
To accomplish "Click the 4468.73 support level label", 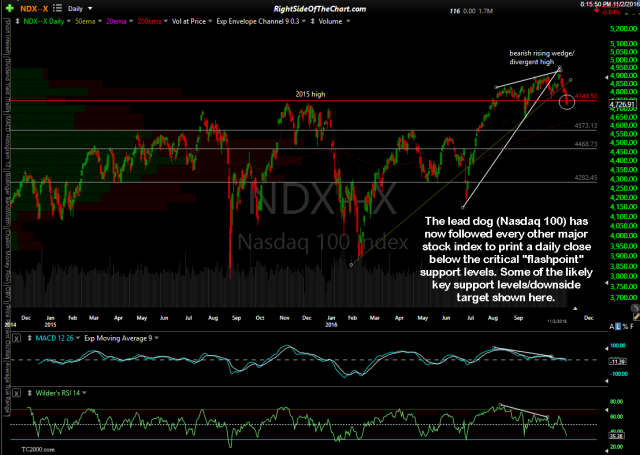I will point(586,144).
